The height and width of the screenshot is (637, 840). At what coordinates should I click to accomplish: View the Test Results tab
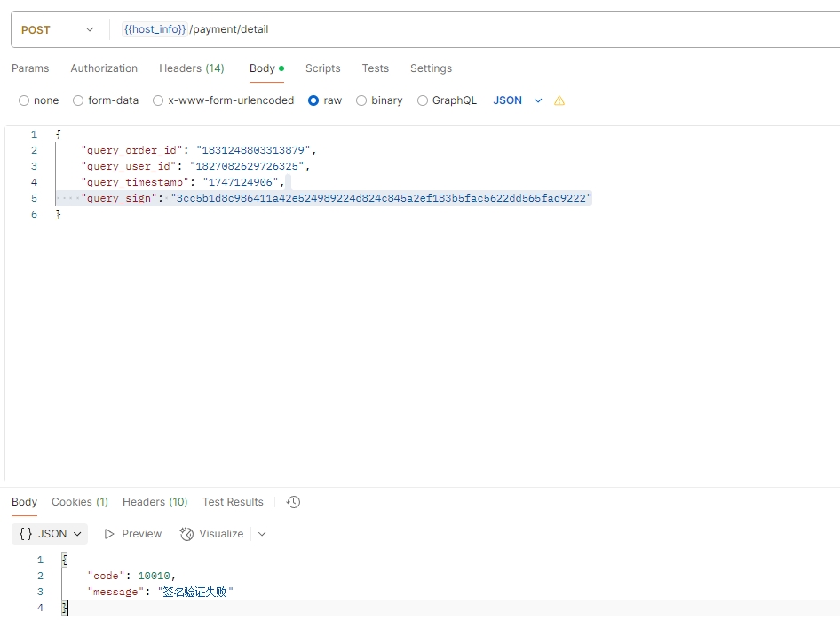coord(233,502)
